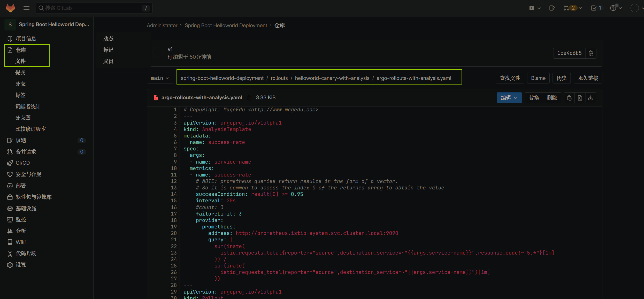Click 删除 delete button
Viewport: 644px width, 299px height.
[x=552, y=98]
